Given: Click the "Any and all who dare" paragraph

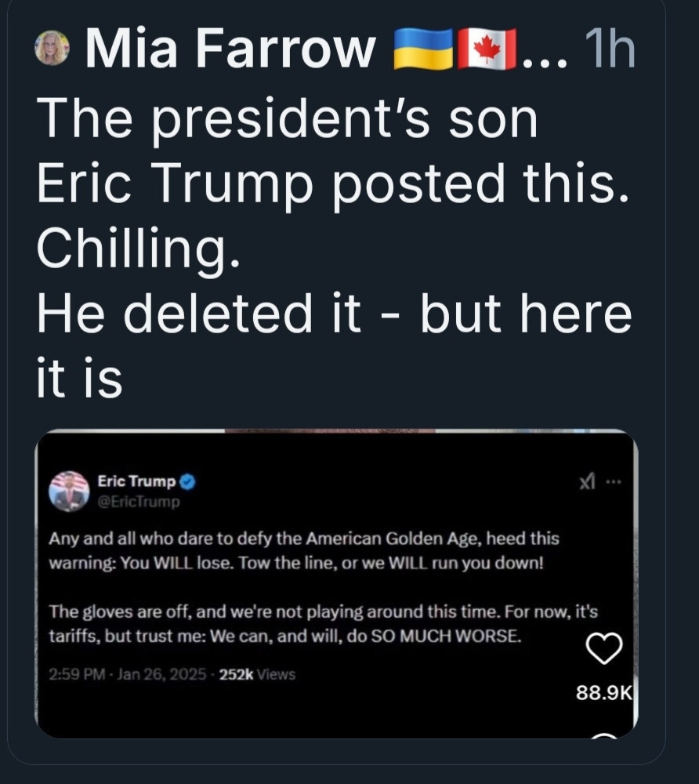Looking at the screenshot, I should pyautogui.click(x=304, y=550).
